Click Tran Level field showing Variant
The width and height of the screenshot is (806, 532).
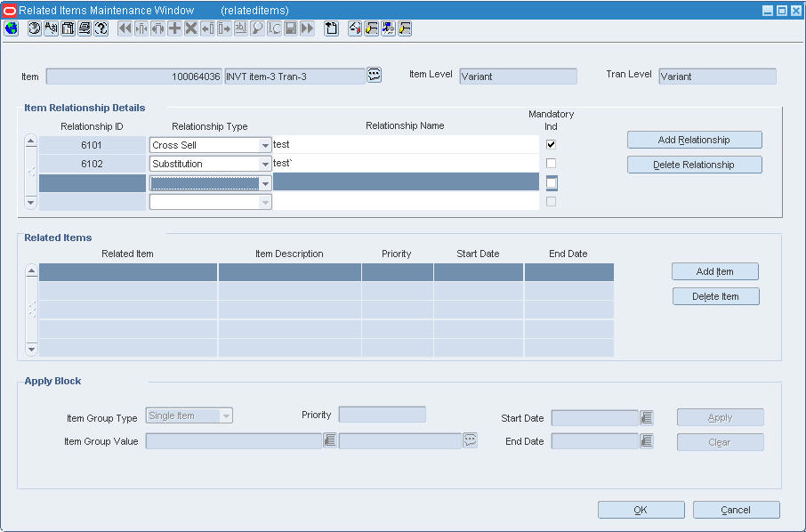[x=717, y=77]
